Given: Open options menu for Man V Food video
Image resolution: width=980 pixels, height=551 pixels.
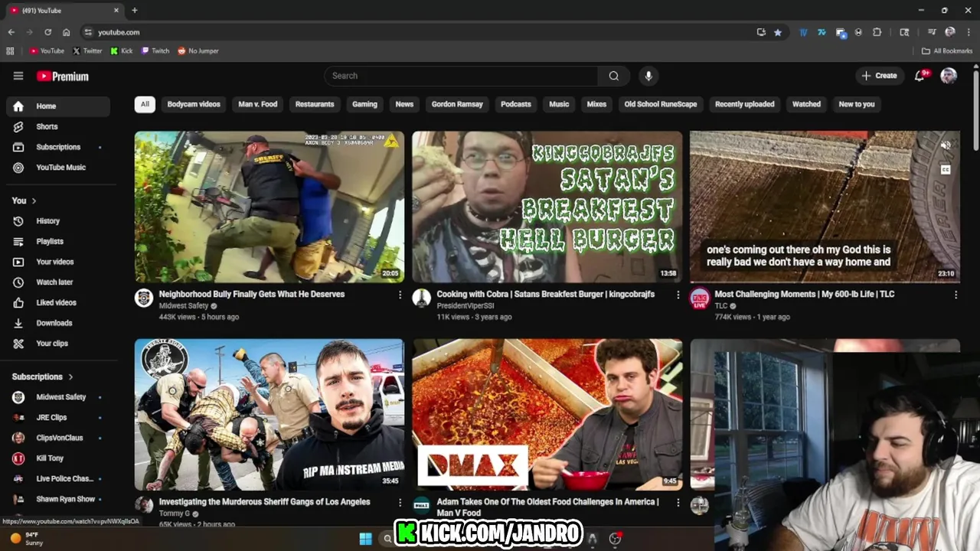Looking at the screenshot, I should [x=678, y=503].
